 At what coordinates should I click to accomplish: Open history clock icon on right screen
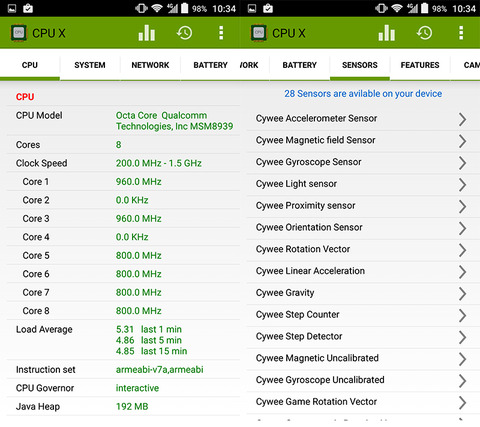(x=424, y=33)
